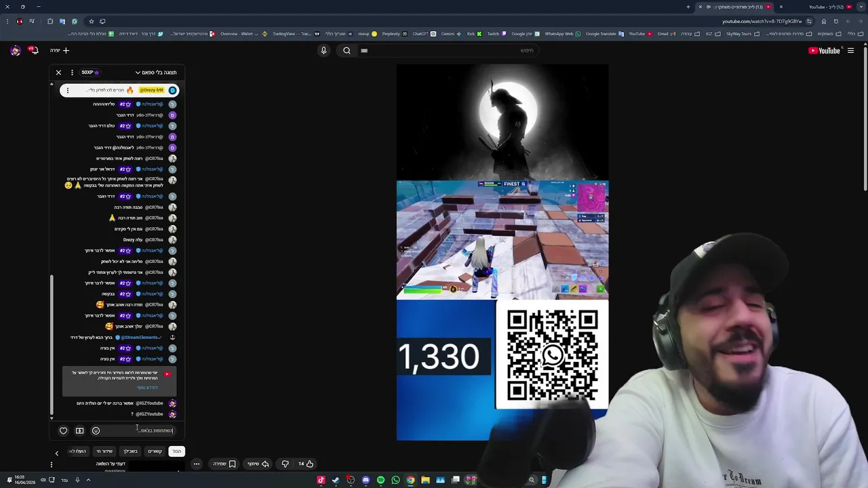Open Windows taskbar search
Image resolution: width=868 pixels, height=488 pixels.
click(532, 480)
